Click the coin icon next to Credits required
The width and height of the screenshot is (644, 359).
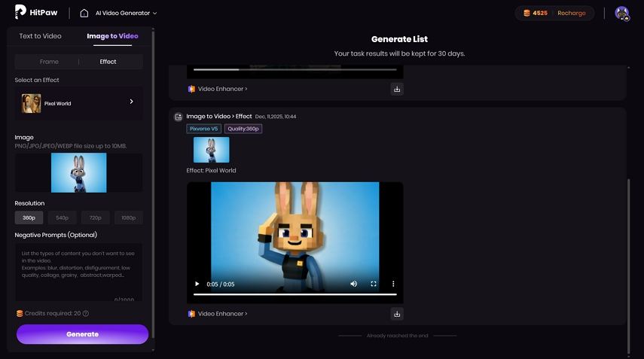(20, 313)
